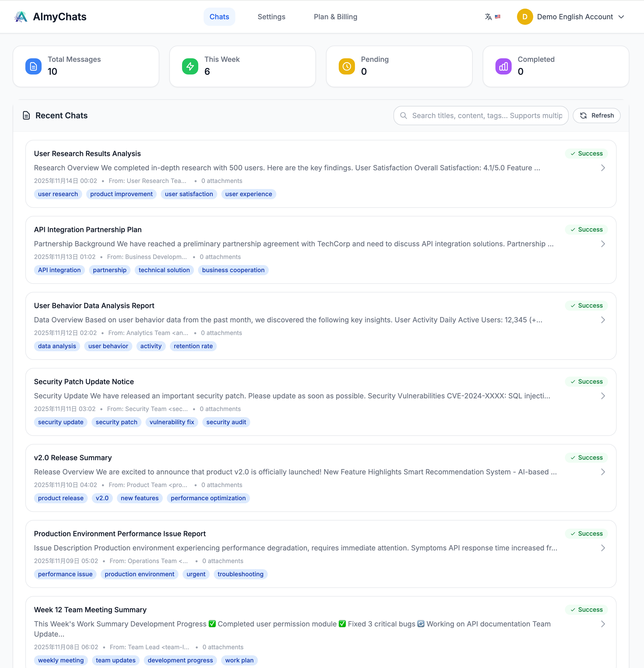
Task: Click the search magnifier icon
Action: tap(404, 116)
